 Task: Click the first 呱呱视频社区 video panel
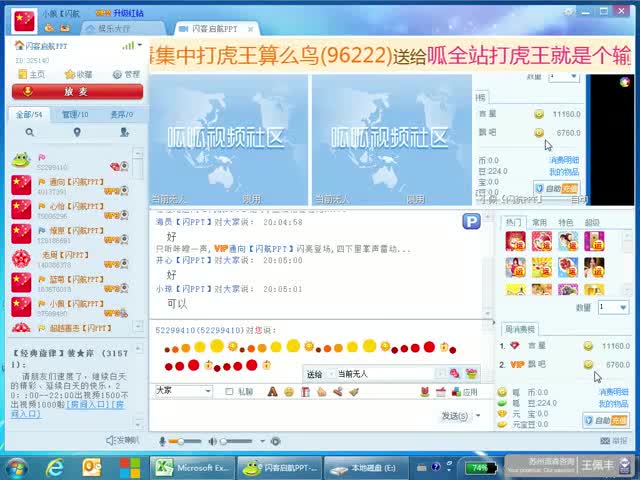[229, 140]
